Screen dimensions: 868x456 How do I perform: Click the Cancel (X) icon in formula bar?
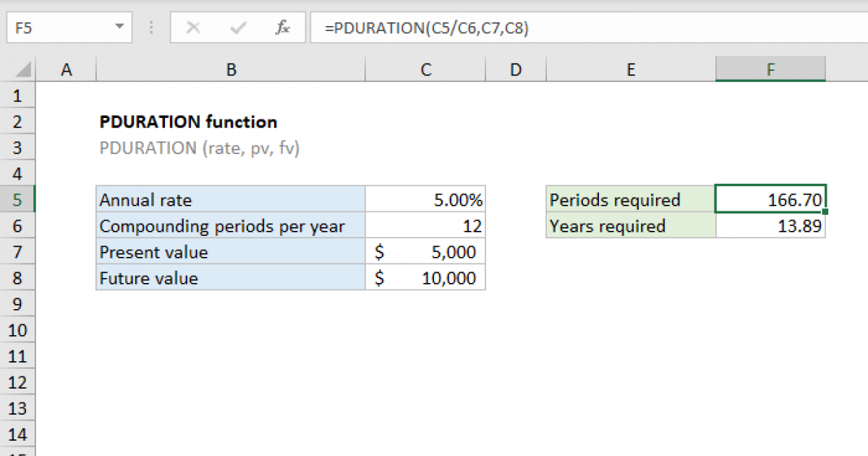[193, 28]
